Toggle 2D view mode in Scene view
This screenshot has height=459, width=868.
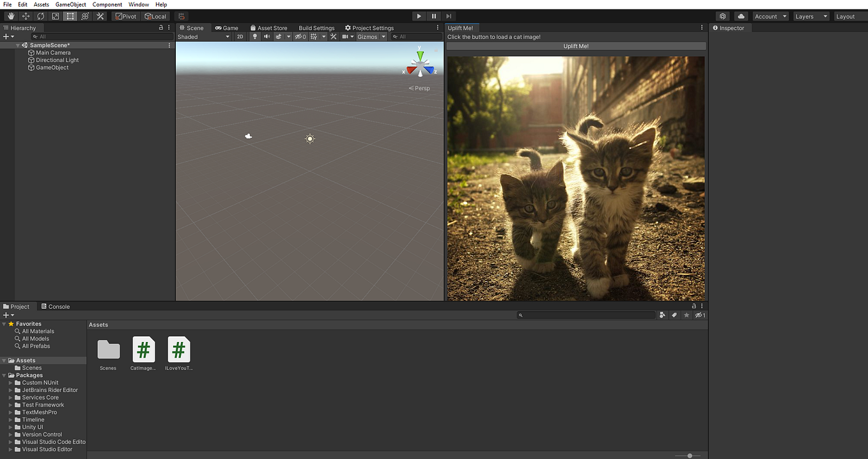click(240, 36)
